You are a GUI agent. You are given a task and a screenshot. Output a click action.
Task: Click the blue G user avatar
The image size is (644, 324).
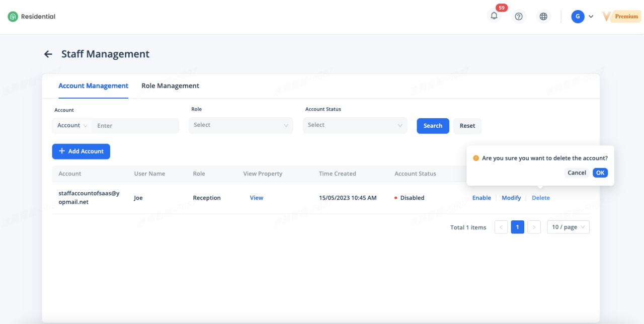click(x=578, y=17)
